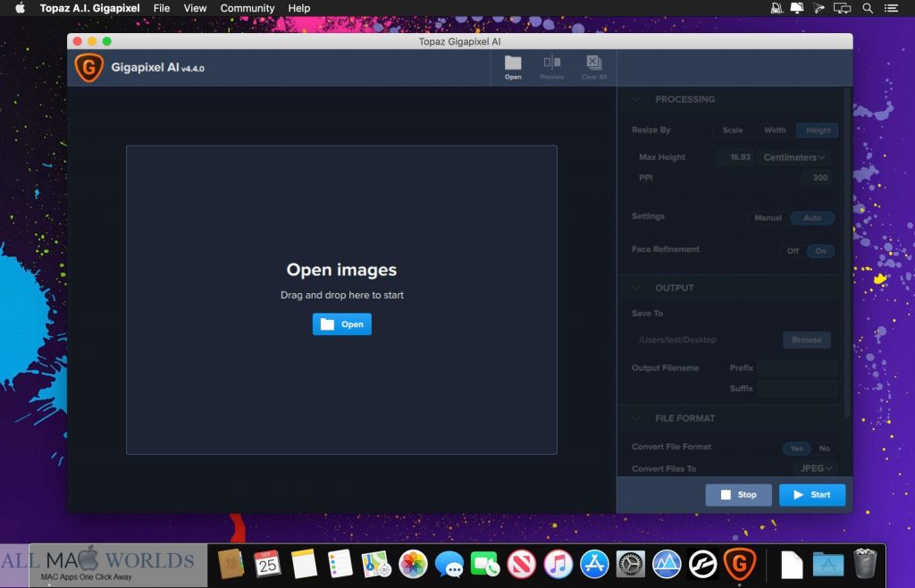Click the black-and-white swirl app icon in Dock
Viewport: 915px width, 588px height.
703,564
